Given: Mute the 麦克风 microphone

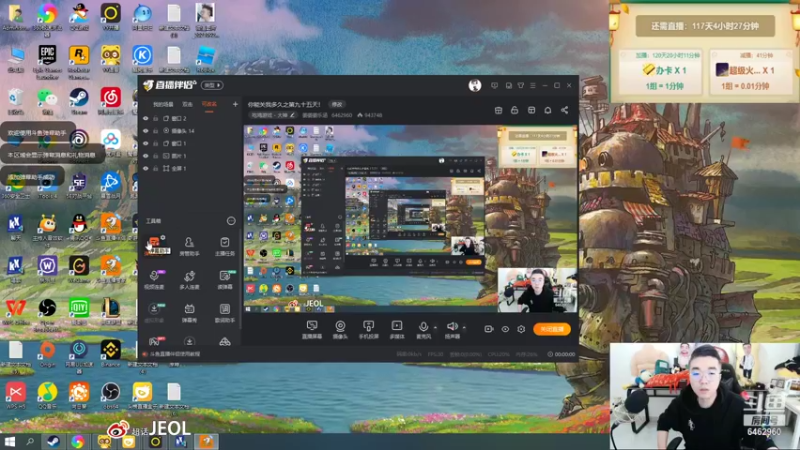Looking at the screenshot, I should (423, 330).
